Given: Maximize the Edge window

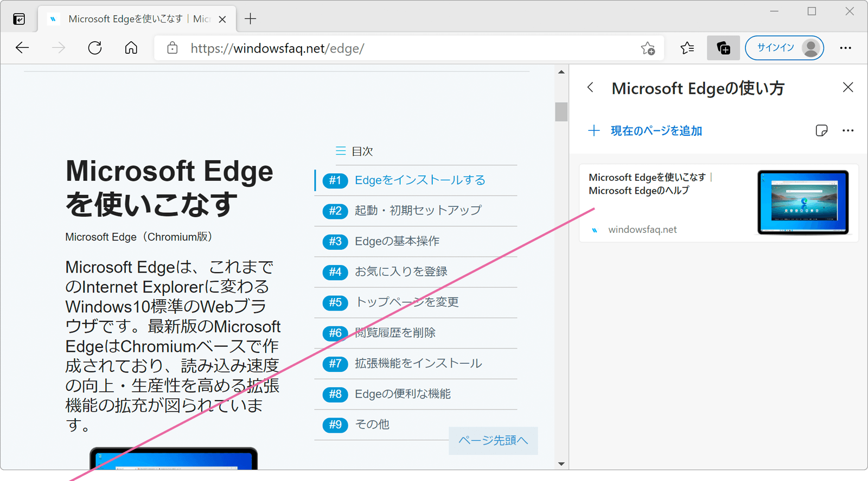Looking at the screenshot, I should click(812, 11).
